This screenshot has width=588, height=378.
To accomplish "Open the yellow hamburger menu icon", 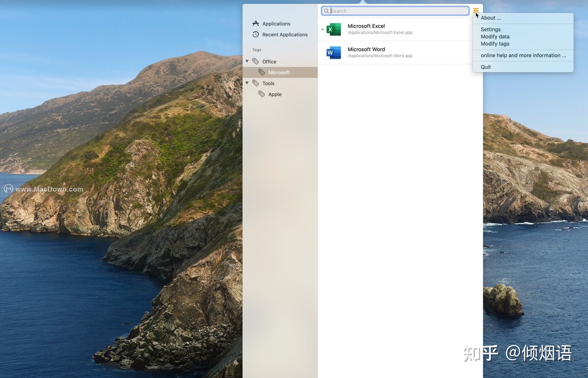I will click(476, 11).
